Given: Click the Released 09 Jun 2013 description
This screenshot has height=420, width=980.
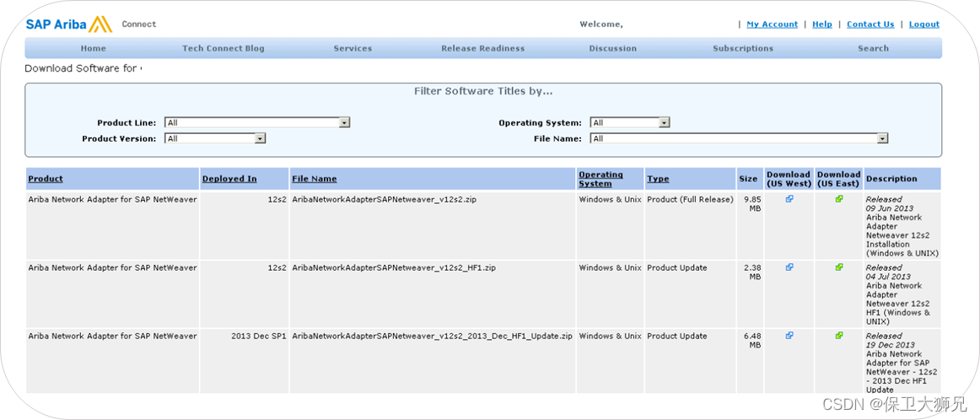Looking at the screenshot, I should click(902, 226).
